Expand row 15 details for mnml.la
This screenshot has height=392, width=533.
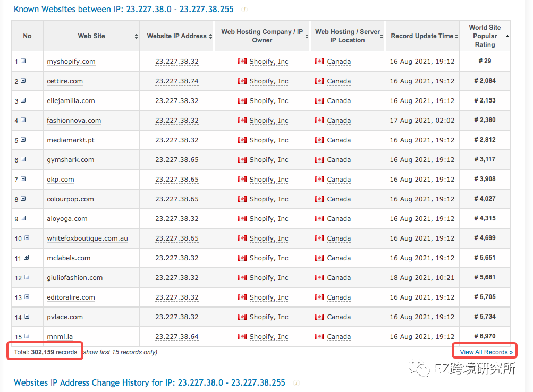[x=27, y=336]
